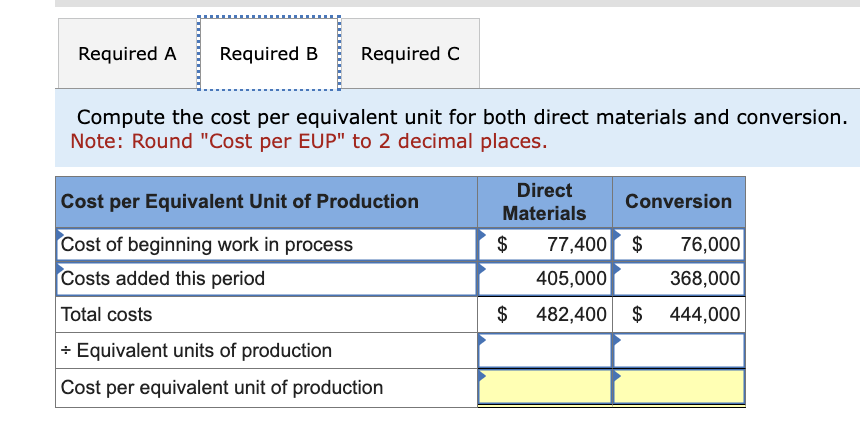This screenshot has height=422, width=860.
Task: Edit Direct Materials beginning WIP cost 77,400
Action: (x=545, y=245)
